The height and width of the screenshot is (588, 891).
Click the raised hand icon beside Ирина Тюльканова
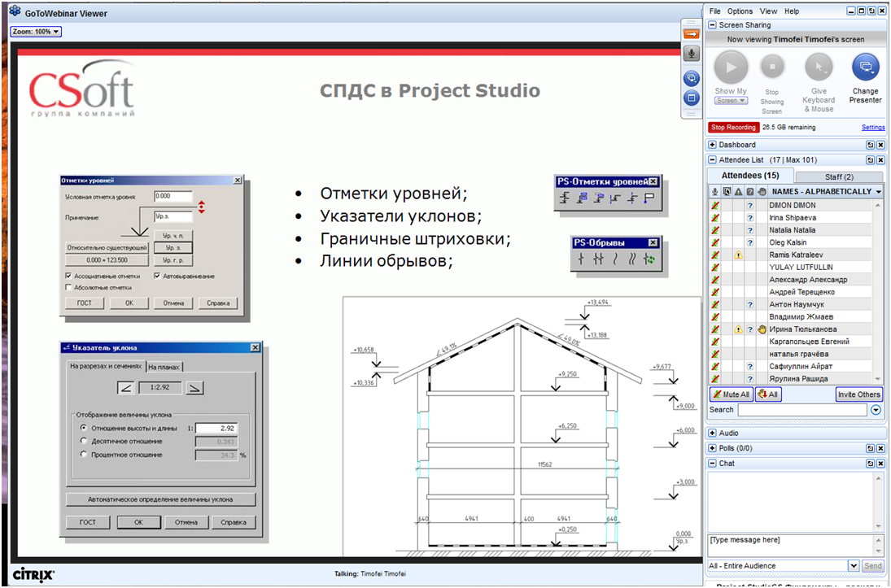(x=762, y=329)
